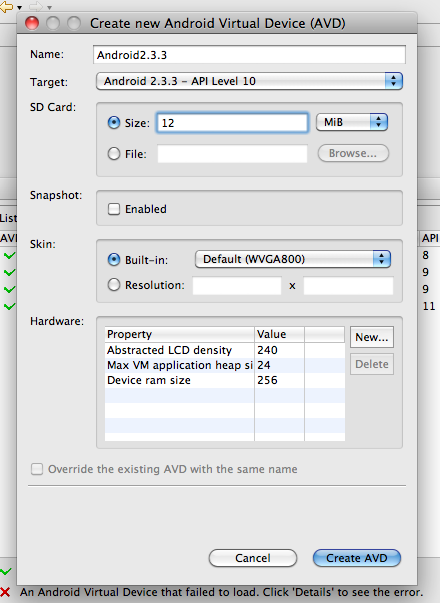Click the value 24 cell

coord(279,365)
